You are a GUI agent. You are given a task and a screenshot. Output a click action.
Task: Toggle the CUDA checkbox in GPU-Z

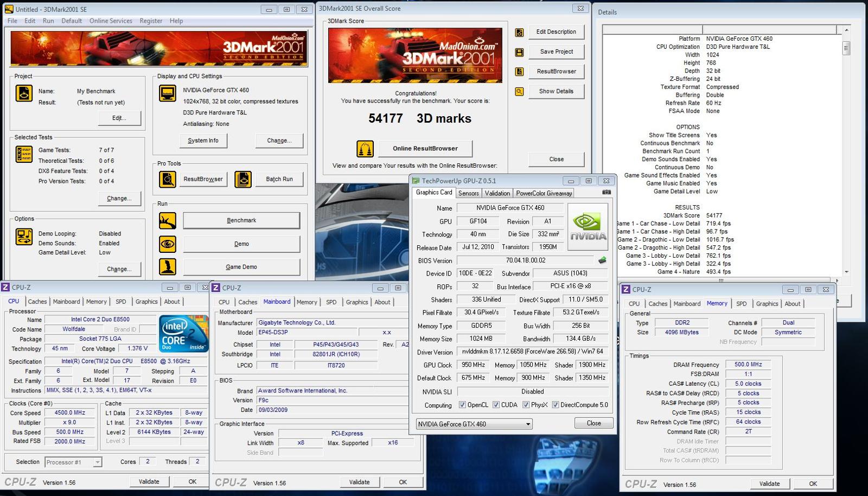click(496, 405)
